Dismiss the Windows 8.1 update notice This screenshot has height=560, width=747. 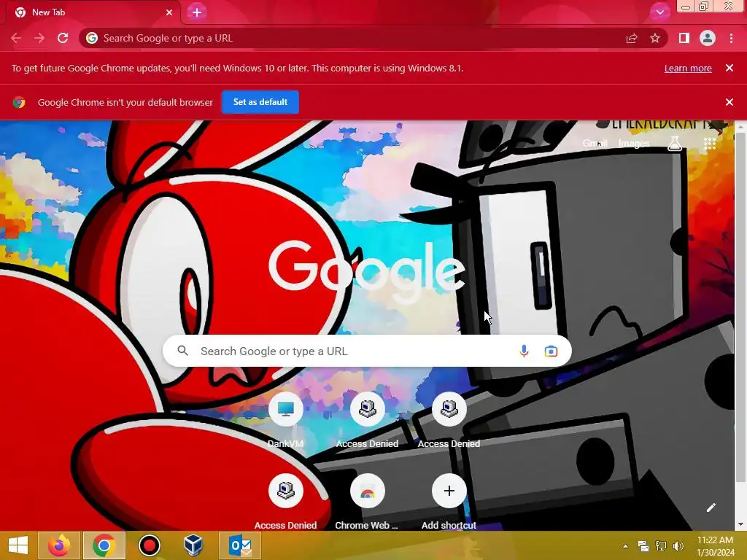click(729, 68)
